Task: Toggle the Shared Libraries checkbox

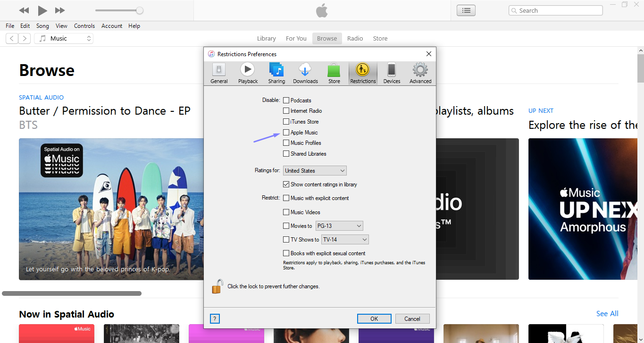Action: [x=286, y=154]
